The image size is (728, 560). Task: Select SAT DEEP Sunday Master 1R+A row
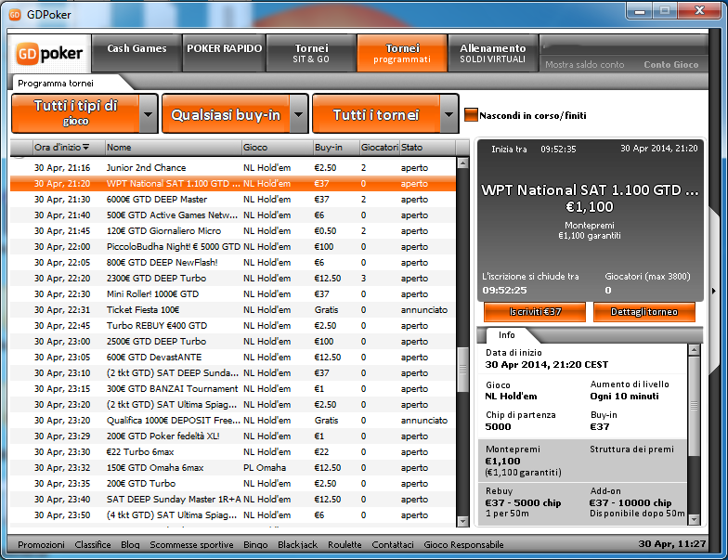[233, 500]
